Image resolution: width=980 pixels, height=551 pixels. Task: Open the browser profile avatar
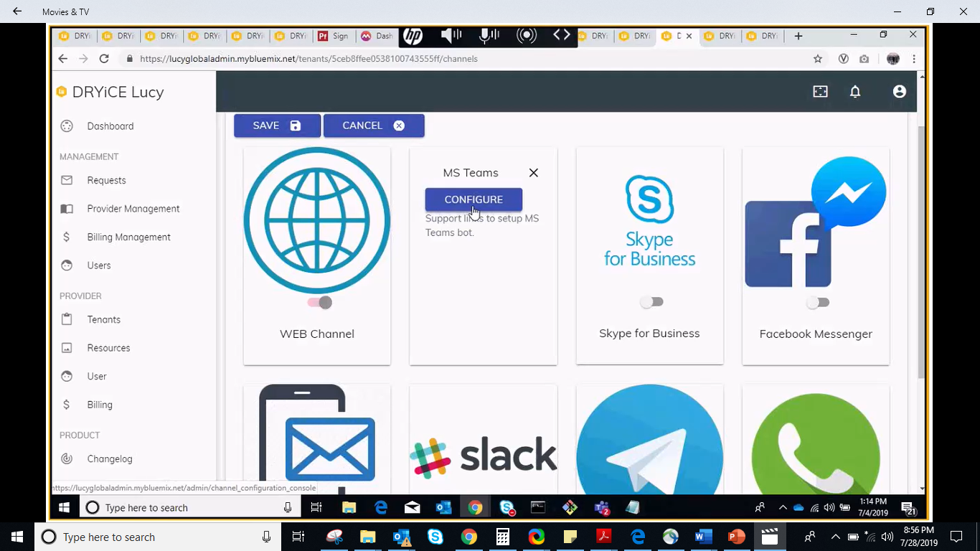click(893, 59)
